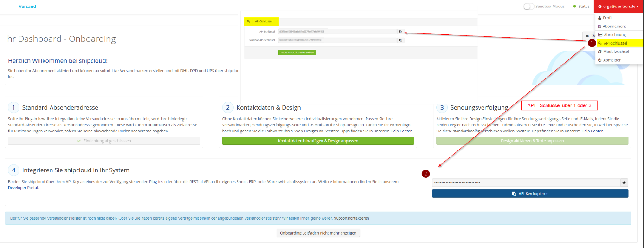This screenshot has width=644, height=248.
Task: Select API-Schlüssel in the account menu
Action: tap(615, 43)
